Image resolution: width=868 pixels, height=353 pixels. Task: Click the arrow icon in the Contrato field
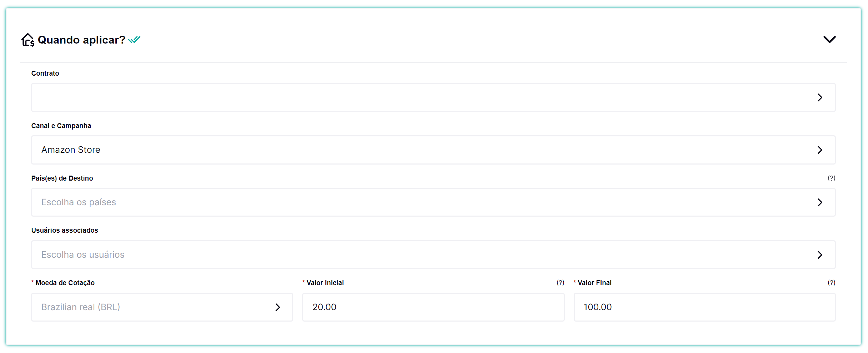[x=820, y=97]
